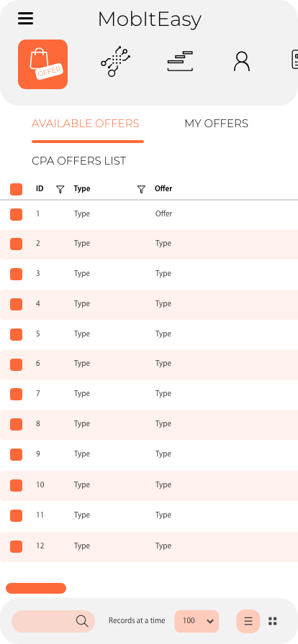Click the horizontal scrollbar bar
The image size is (298, 644).
click(36, 588)
